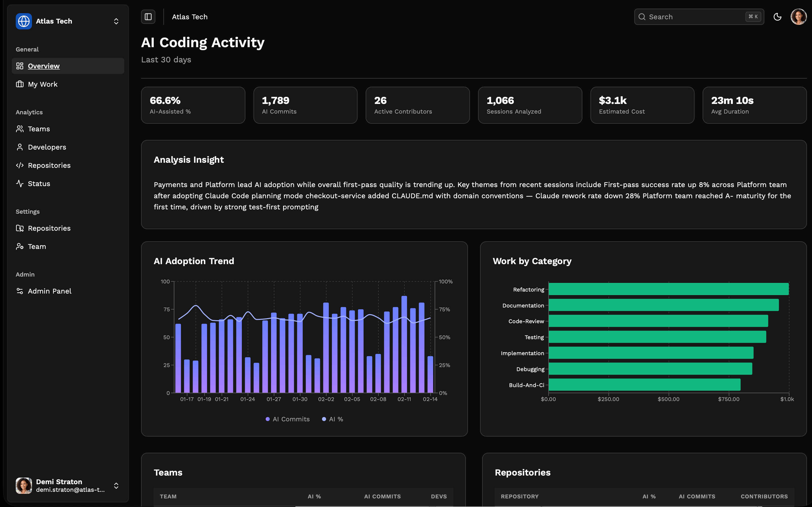Expand the Demi Straton account menu
Screen dimensions: 812x507
click(x=116, y=485)
